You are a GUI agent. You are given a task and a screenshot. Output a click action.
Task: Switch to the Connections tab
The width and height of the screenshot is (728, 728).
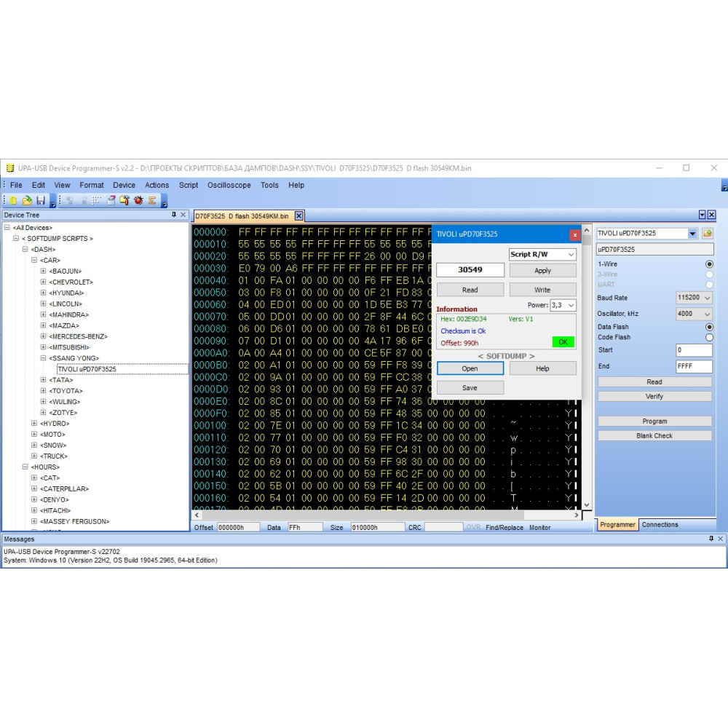660,525
